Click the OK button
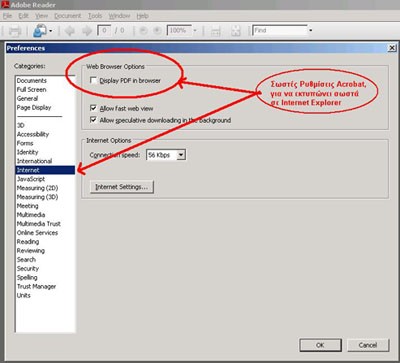Viewport: 400px width, 363px height. point(320,345)
